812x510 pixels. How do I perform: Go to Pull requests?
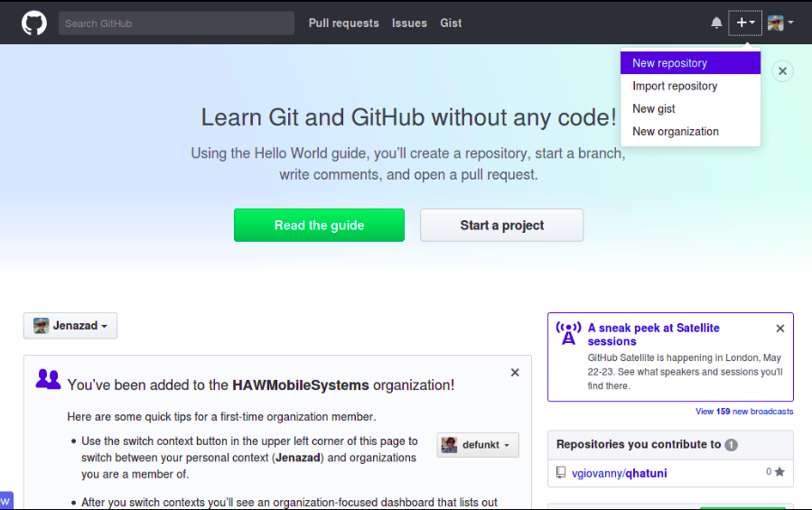tap(344, 23)
